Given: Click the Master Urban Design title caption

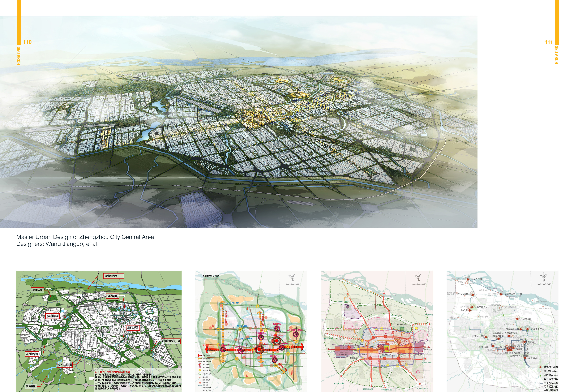Looking at the screenshot, I should click(x=85, y=237).
